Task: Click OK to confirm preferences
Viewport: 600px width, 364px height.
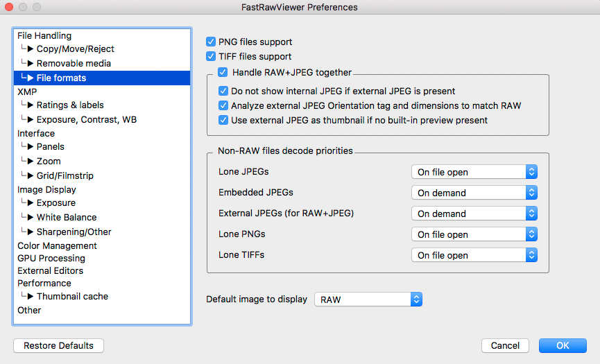Action: (563, 345)
